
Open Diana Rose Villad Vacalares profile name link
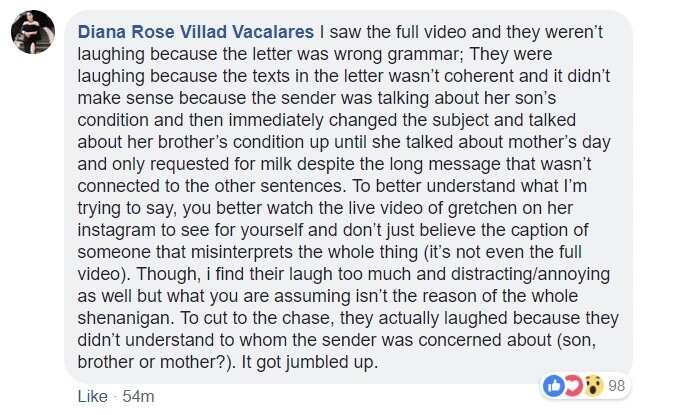(196, 32)
